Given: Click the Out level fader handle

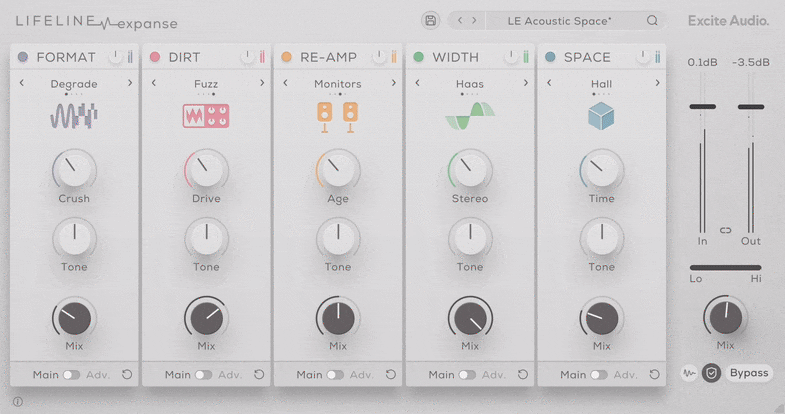Looking at the screenshot, I should [751, 106].
